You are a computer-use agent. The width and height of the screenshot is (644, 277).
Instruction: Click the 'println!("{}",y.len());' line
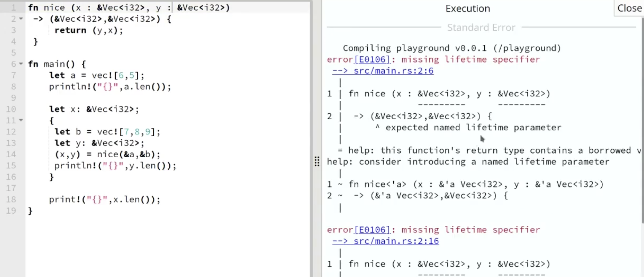[115, 166]
